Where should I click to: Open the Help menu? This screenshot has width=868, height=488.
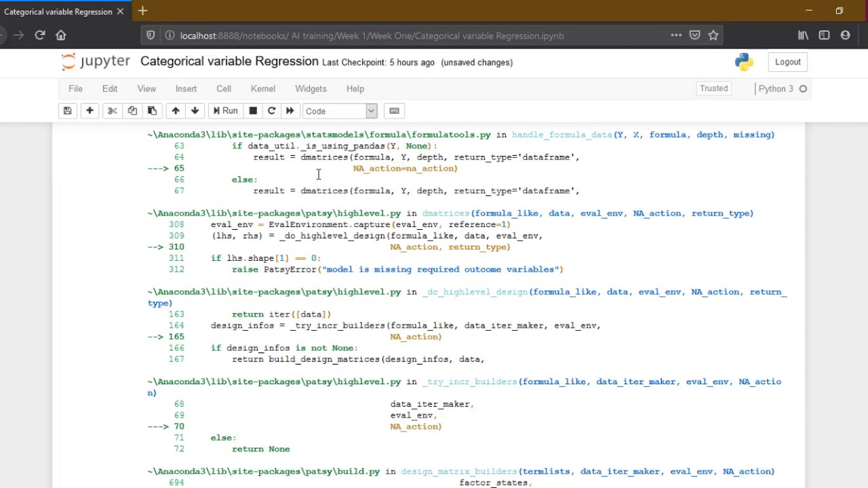click(x=355, y=89)
